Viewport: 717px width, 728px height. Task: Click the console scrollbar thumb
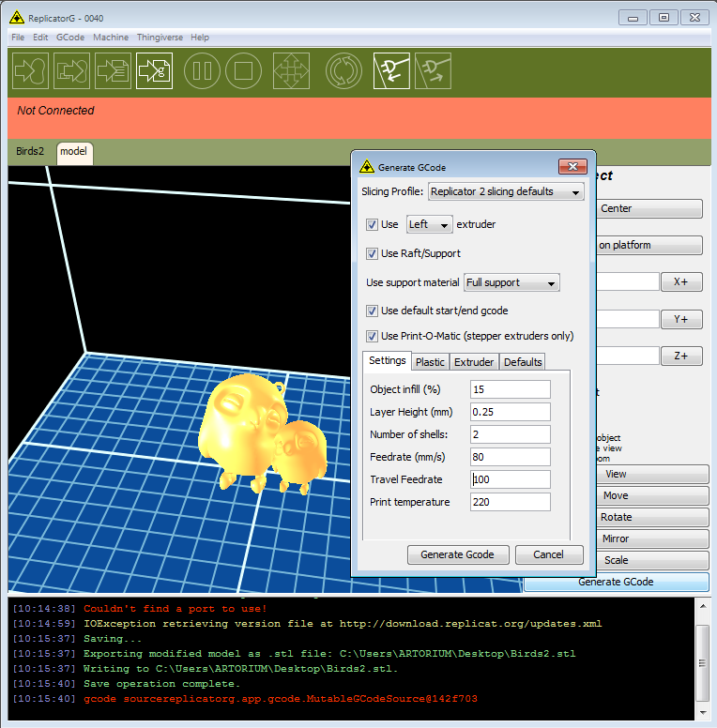coord(703,663)
